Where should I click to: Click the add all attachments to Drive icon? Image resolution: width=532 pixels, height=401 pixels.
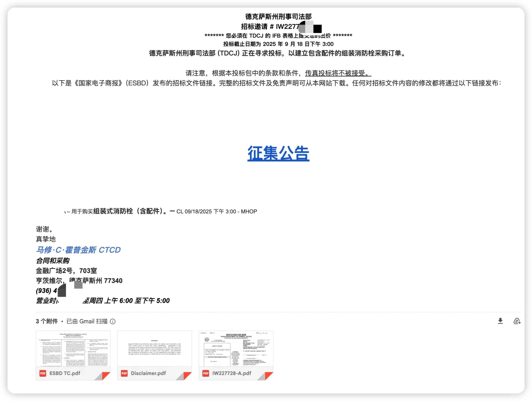517,321
